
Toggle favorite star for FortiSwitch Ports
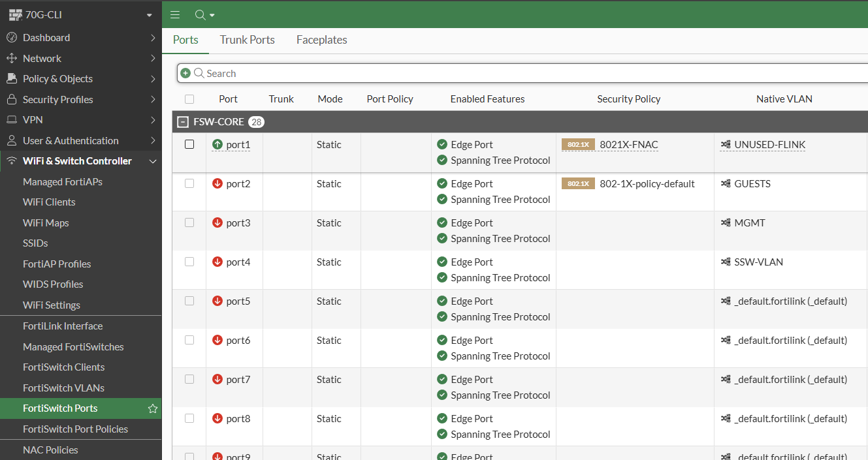(153, 408)
